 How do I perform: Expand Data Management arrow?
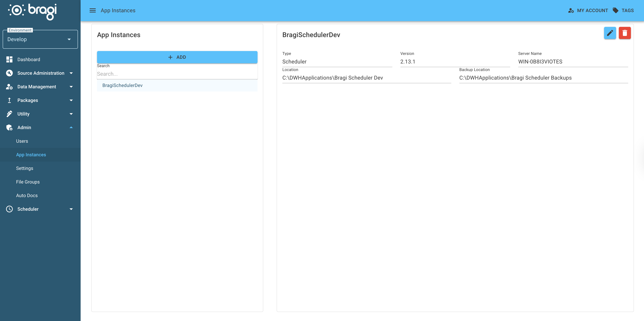point(71,87)
